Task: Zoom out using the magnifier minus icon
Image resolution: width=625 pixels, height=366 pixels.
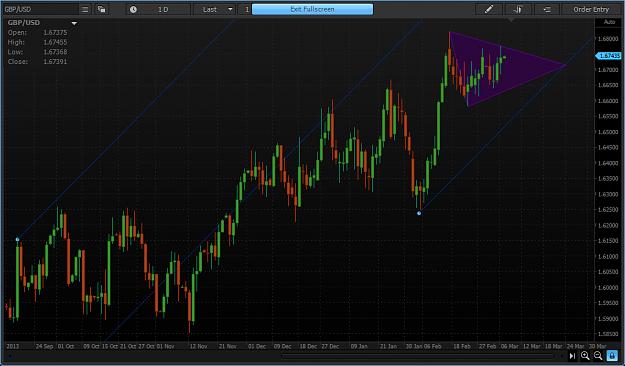Action: click(598, 356)
